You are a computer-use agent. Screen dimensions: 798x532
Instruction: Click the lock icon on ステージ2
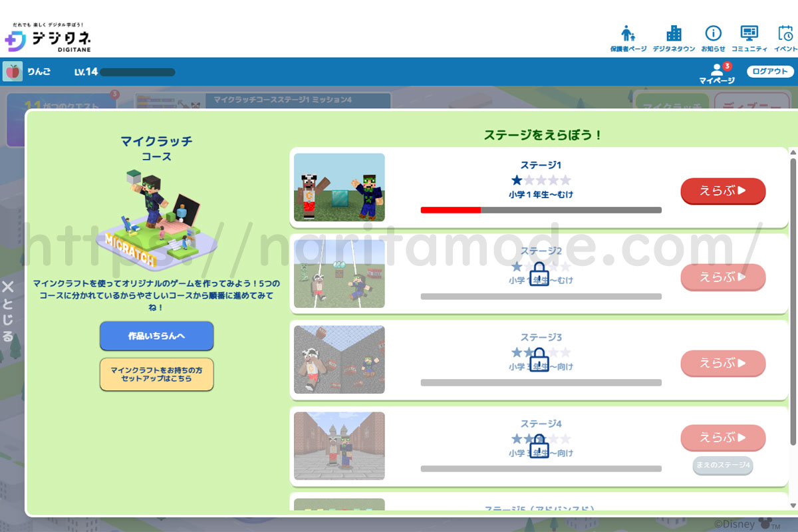click(x=539, y=275)
